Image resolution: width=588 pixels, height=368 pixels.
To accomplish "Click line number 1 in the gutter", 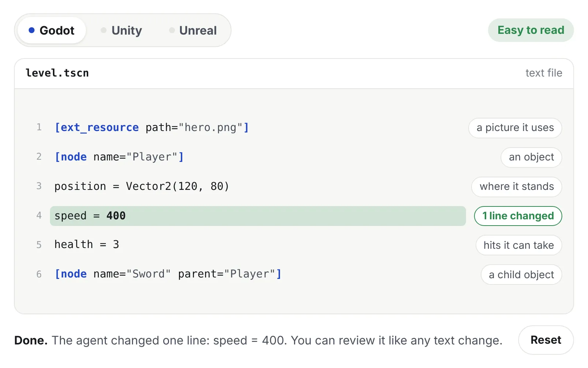I will [39, 127].
